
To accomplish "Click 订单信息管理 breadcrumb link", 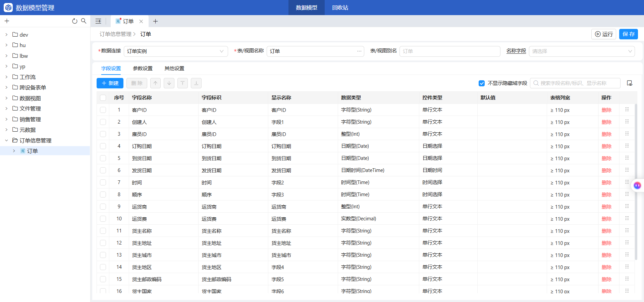I will point(115,34).
